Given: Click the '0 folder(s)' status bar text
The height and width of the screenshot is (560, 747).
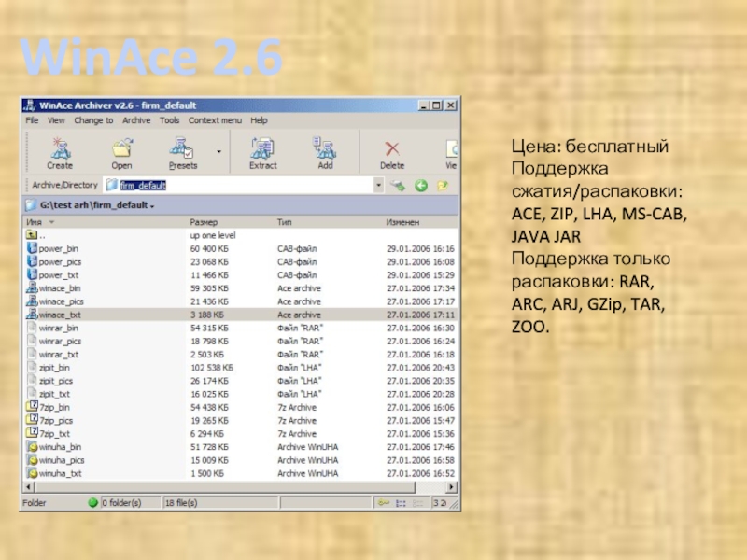Looking at the screenshot, I should pyautogui.click(x=122, y=503).
